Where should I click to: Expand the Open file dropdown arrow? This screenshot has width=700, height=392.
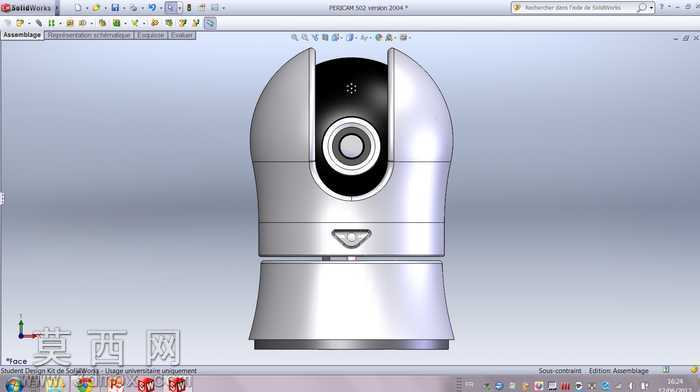point(105,8)
